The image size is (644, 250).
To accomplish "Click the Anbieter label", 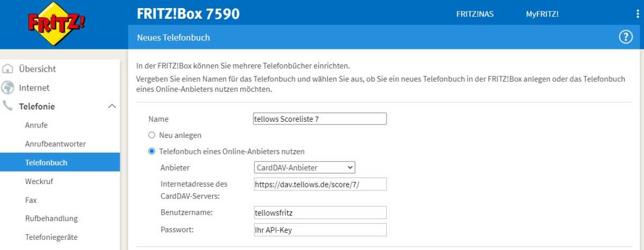I will tap(175, 168).
